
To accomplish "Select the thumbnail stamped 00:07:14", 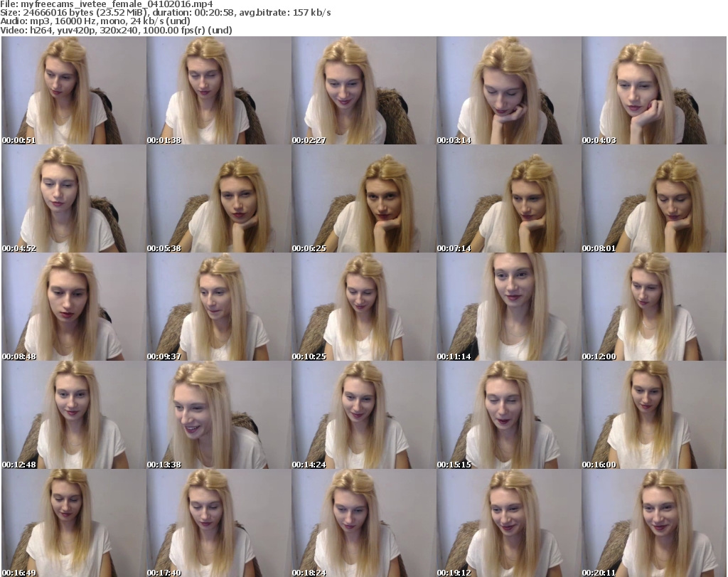I will [509, 198].
